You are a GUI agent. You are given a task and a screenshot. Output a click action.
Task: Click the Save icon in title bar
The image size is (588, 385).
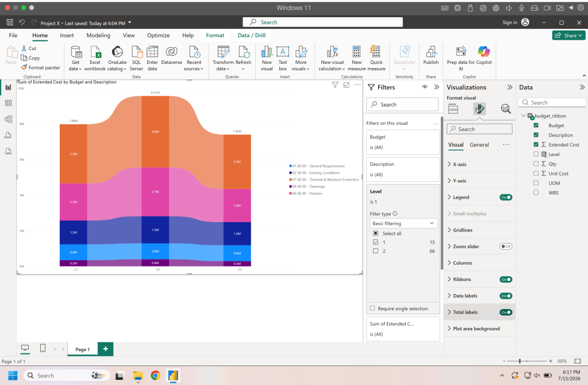point(10,22)
